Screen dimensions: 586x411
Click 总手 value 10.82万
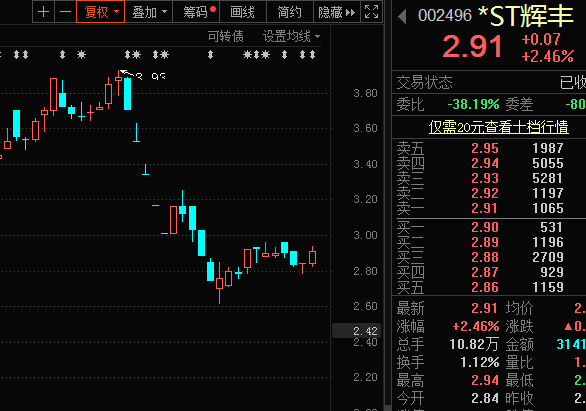click(474, 344)
